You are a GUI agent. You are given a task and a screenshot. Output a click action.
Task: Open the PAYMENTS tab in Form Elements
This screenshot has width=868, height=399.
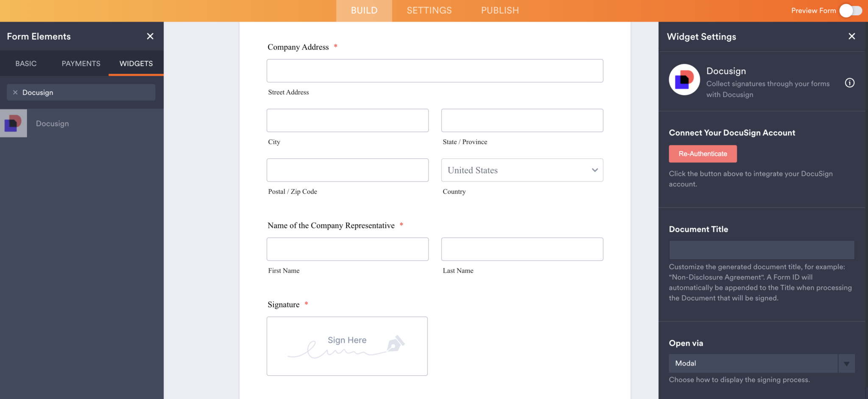(x=81, y=63)
